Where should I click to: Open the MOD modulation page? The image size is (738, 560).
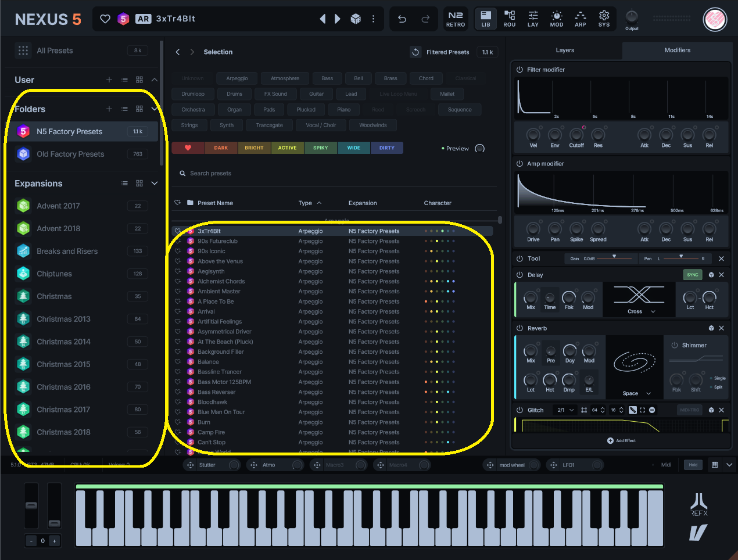[556, 19]
